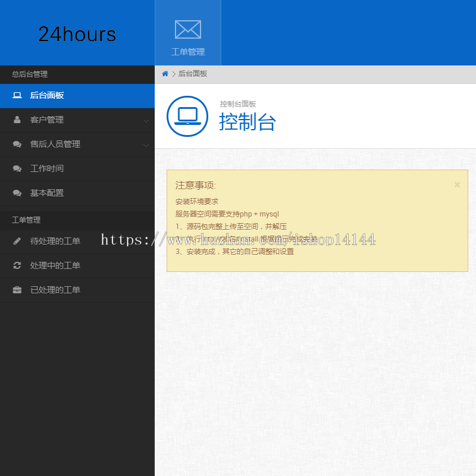Open the 待处理的工单 page
This screenshot has width=476, height=476.
point(54,241)
